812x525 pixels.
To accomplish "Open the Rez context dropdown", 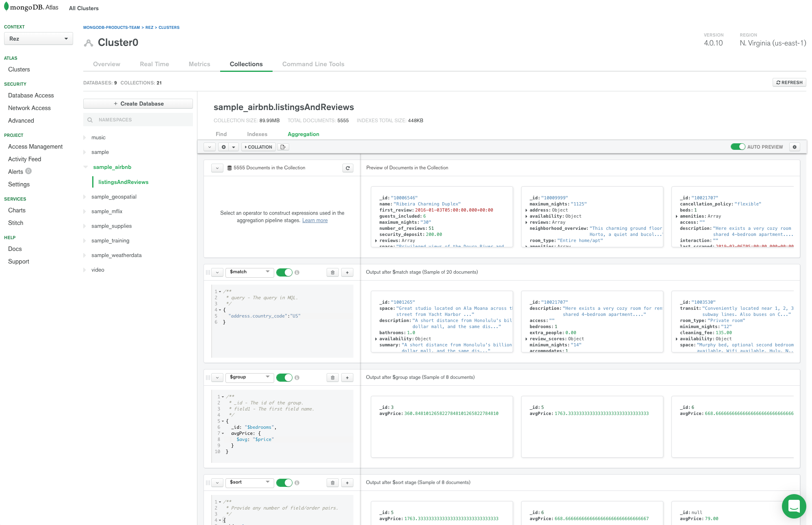I will click(39, 39).
